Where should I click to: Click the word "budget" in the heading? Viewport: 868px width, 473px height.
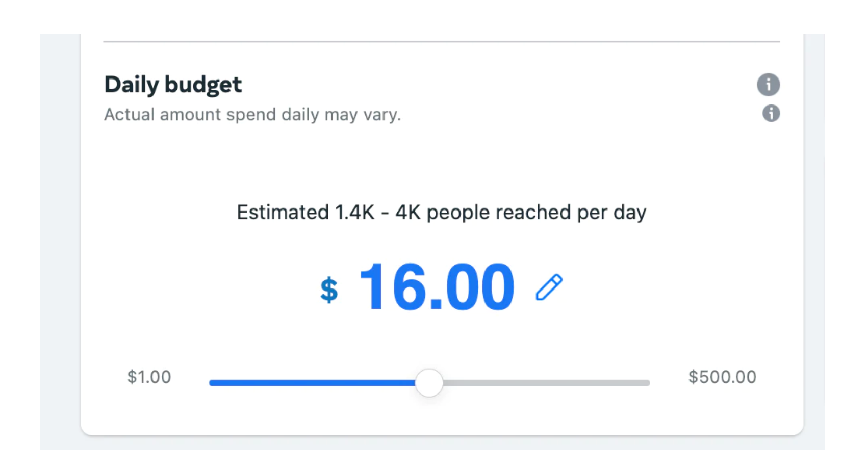(203, 85)
